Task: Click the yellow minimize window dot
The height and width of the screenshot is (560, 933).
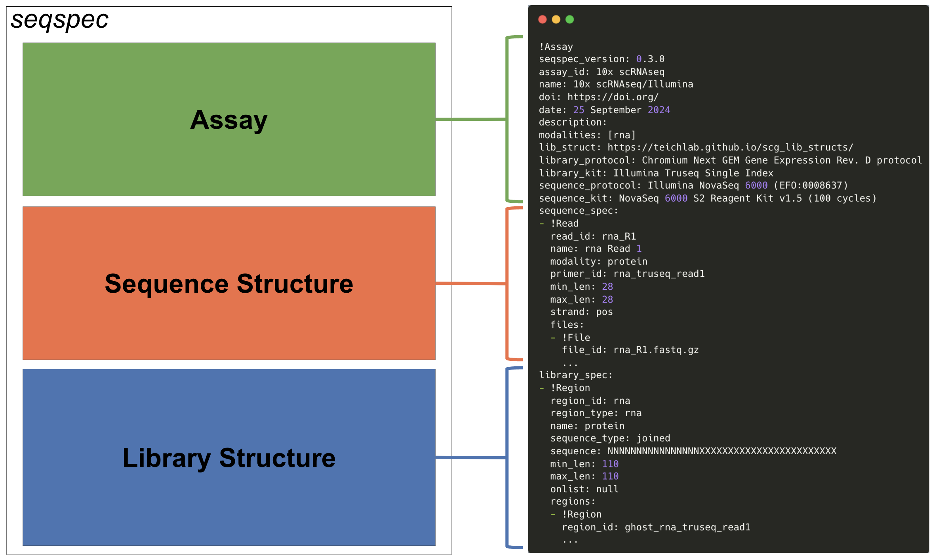Action: [x=556, y=19]
